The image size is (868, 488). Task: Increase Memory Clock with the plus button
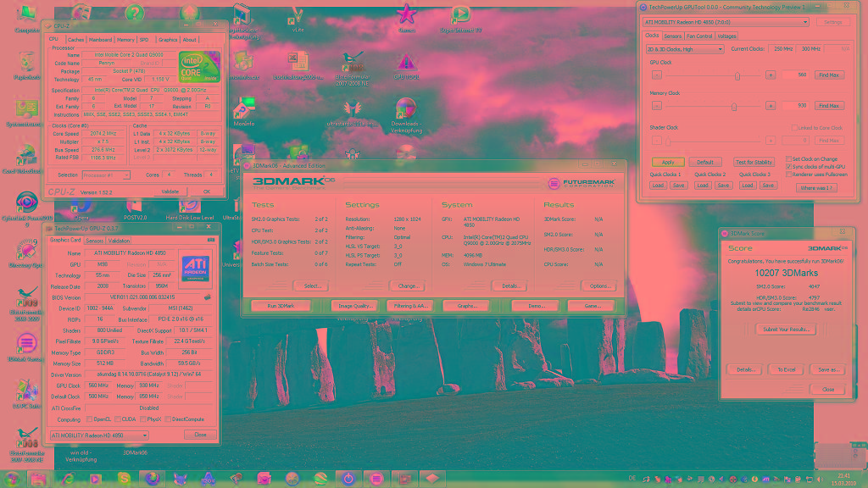click(770, 105)
